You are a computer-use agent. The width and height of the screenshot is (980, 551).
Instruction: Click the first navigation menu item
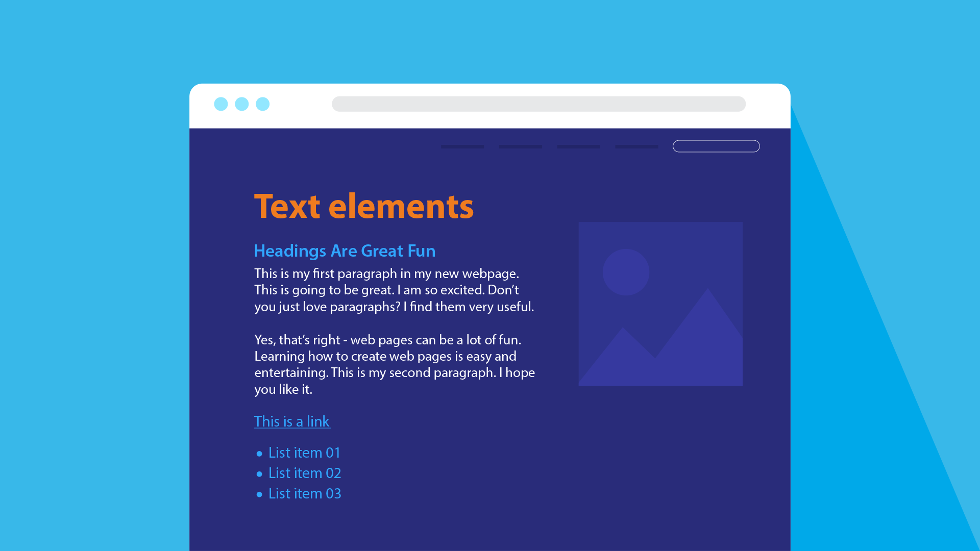462,146
